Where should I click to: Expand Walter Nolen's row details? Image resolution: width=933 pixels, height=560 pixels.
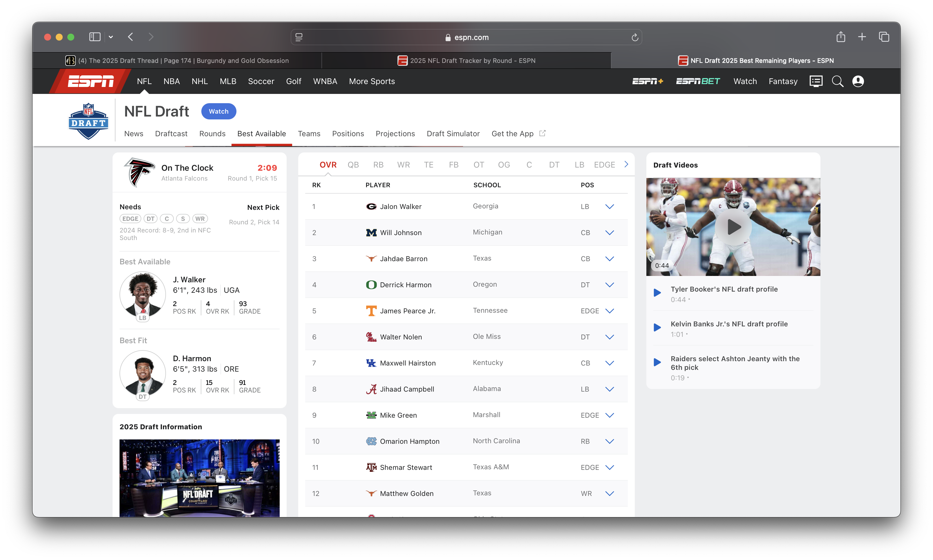(x=610, y=337)
